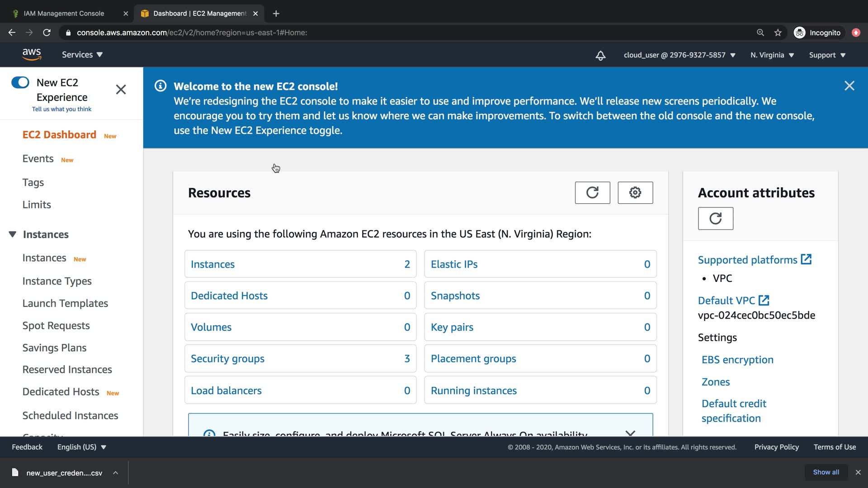Refresh the Resources panel

(592, 193)
